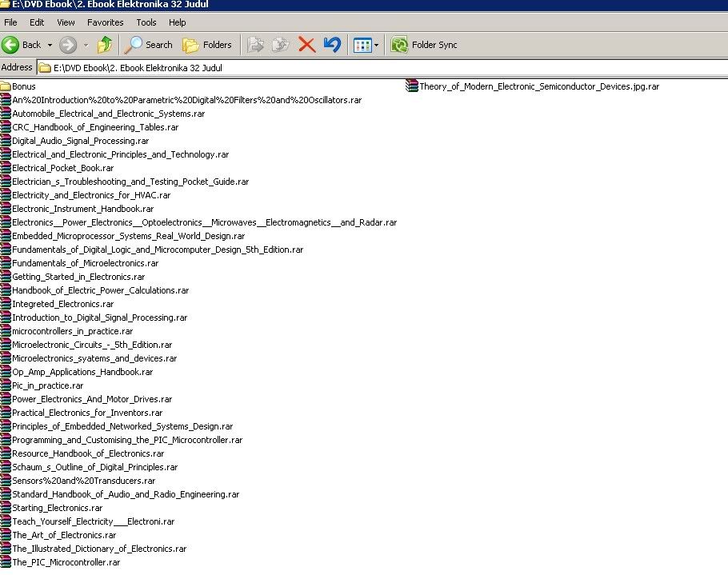Click the Copy To toolbar icon
The height and width of the screenshot is (575, 728).
[281, 45]
